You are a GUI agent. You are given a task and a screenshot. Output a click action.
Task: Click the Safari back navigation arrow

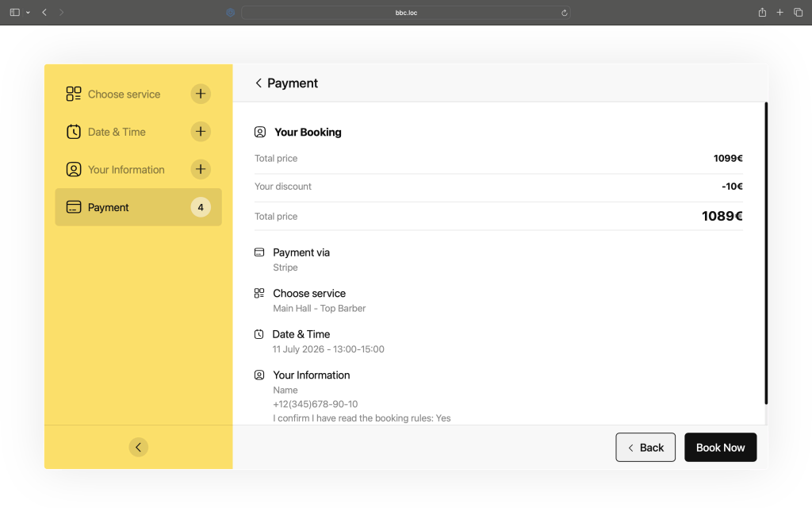click(44, 12)
